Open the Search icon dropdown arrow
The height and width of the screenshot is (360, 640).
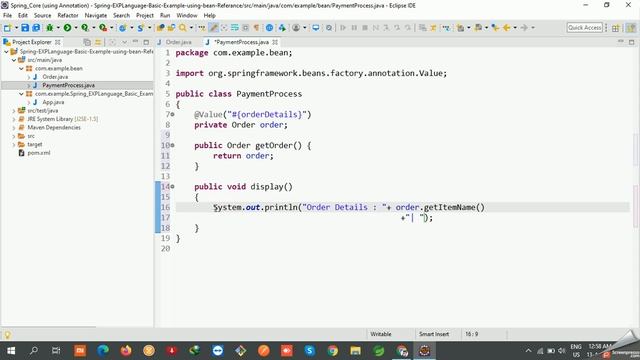191,28
